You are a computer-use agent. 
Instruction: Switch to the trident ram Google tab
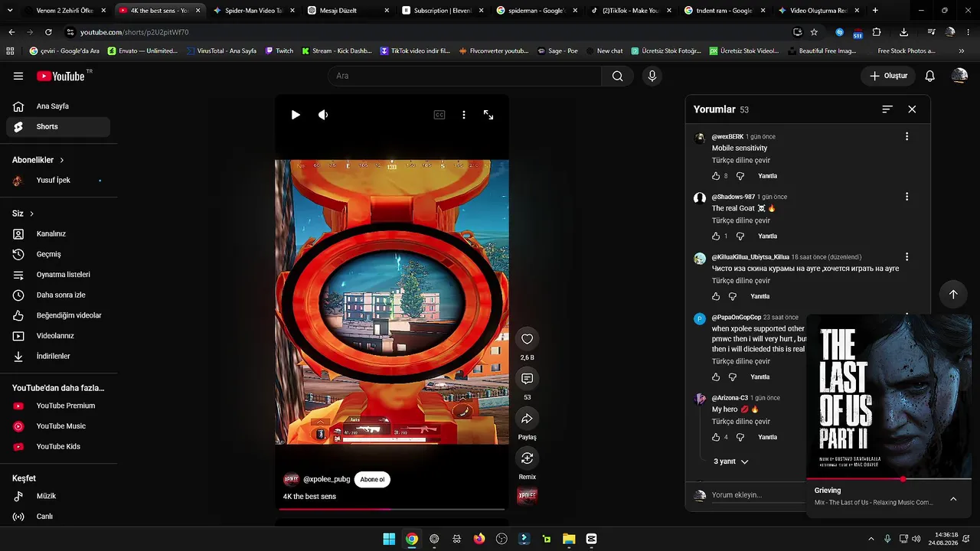pyautogui.click(x=724, y=11)
